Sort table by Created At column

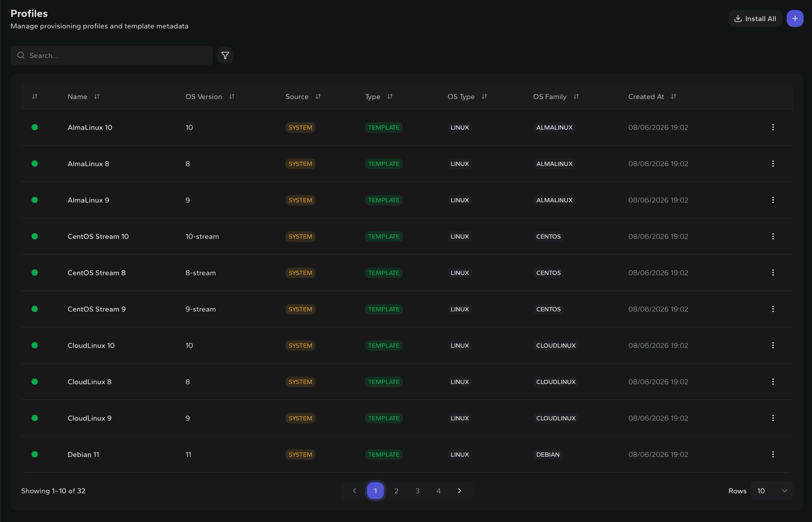674,97
